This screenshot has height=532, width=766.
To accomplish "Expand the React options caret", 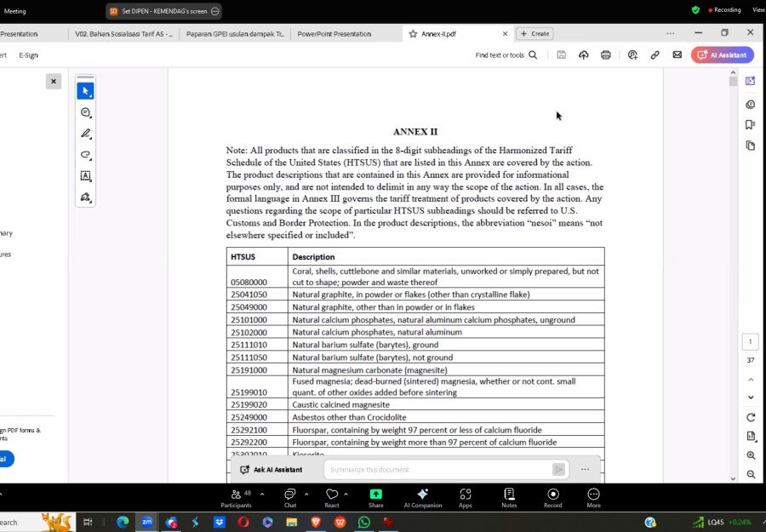I will 346,495.
